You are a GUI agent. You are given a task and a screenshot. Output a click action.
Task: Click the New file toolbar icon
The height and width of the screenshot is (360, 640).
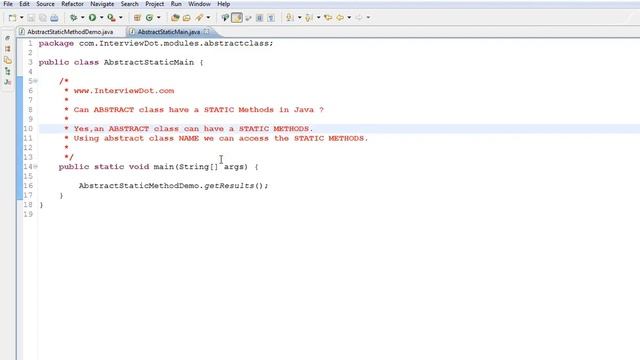(x=13, y=18)
